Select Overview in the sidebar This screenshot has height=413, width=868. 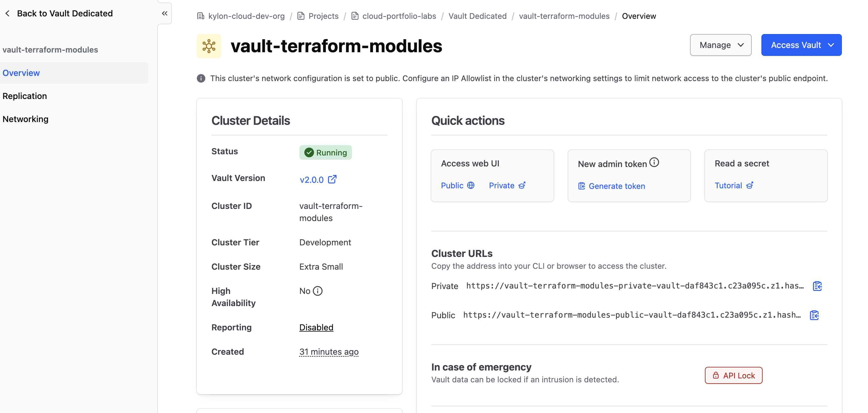click(21, 73)
